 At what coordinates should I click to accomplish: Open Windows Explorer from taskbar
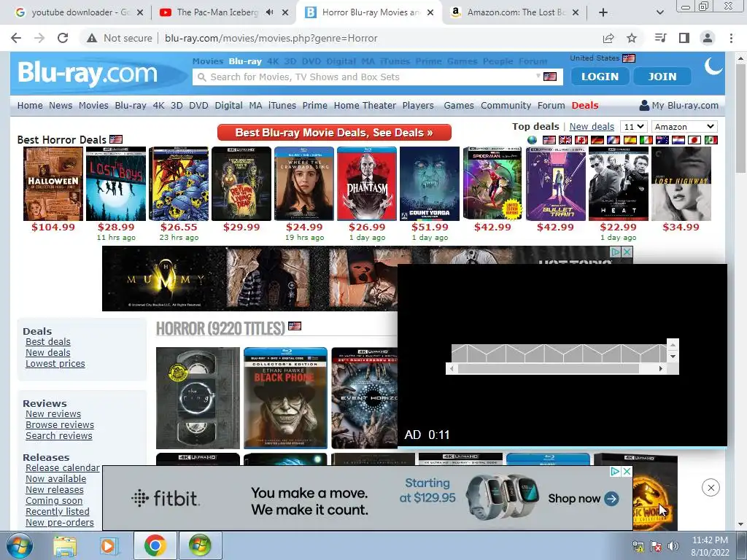pos(65,545)
